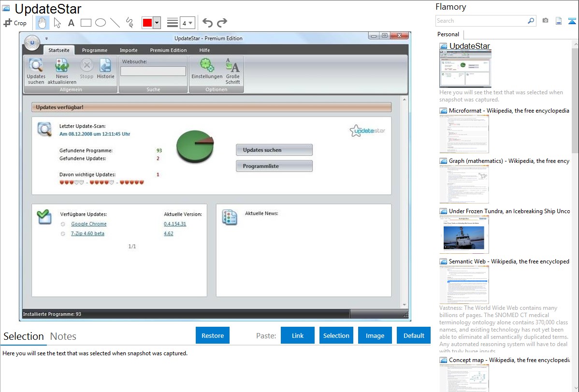The width and height of the screenshot is (579, 392).
Task: Open the line width 4 dropdown
Action: click(188, 23)
